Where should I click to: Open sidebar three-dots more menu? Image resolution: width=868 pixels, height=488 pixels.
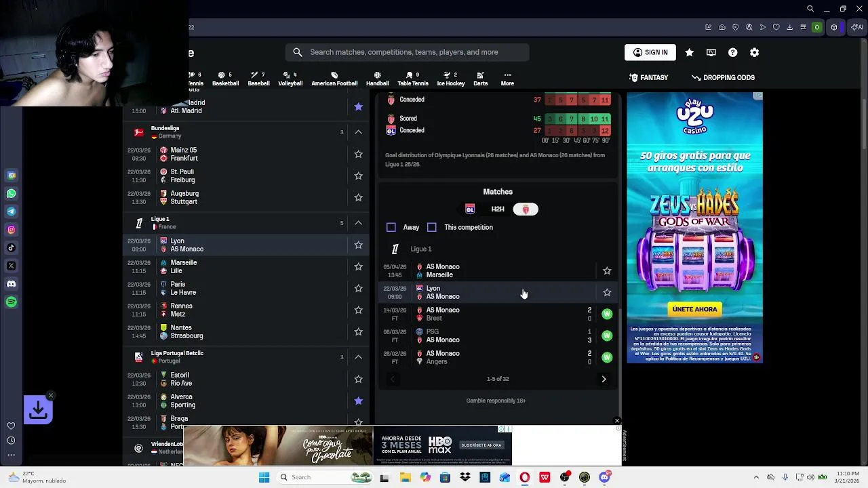[x=11, y=455]
